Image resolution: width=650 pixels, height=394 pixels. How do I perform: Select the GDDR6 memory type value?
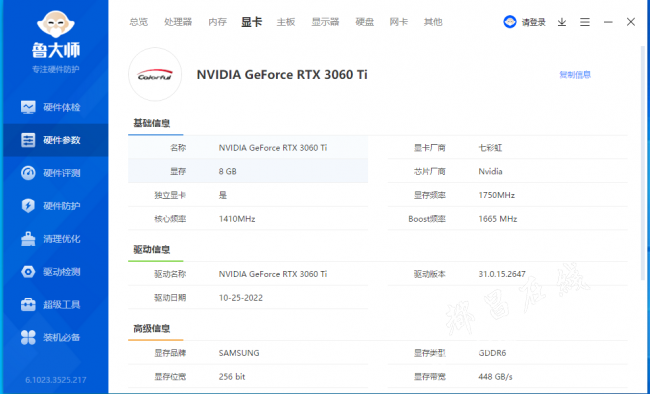coord(492,353)
